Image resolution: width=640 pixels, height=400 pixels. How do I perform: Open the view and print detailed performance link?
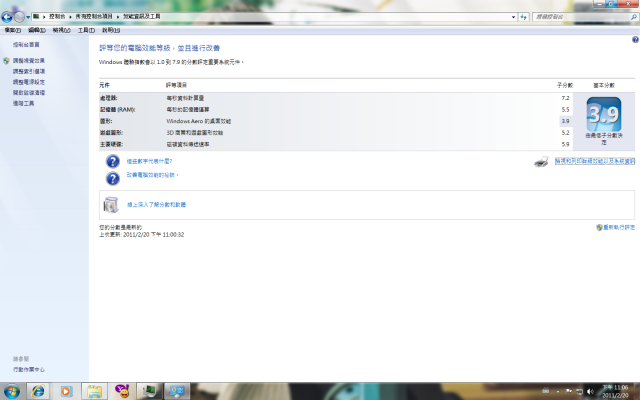click(595, 161)
